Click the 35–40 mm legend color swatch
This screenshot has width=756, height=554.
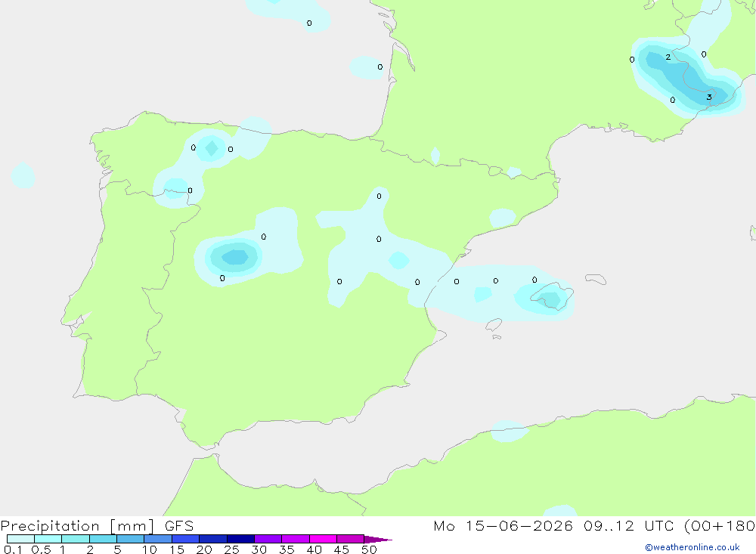(296, 539)
